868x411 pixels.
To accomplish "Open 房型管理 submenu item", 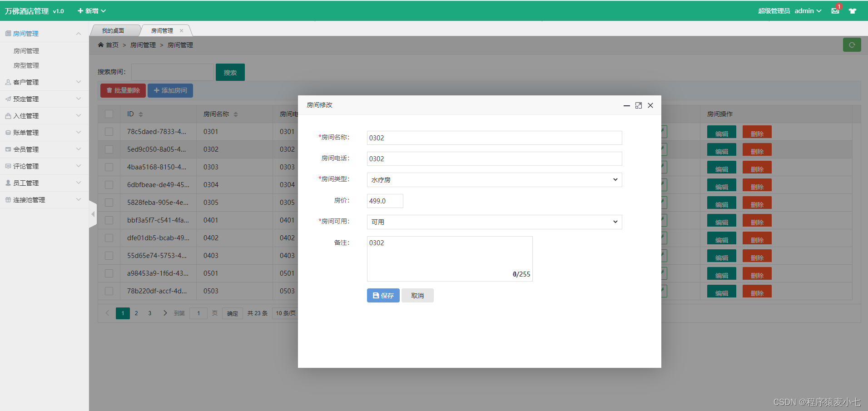I will (x=26, y=65).
